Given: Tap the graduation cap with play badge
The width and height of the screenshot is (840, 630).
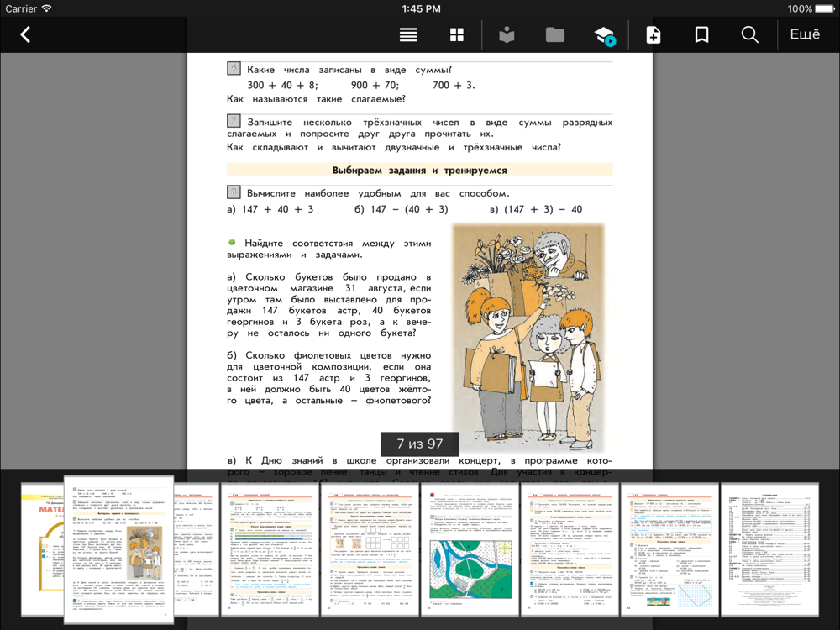Looking at the screenshot, I should click(605, 36).
